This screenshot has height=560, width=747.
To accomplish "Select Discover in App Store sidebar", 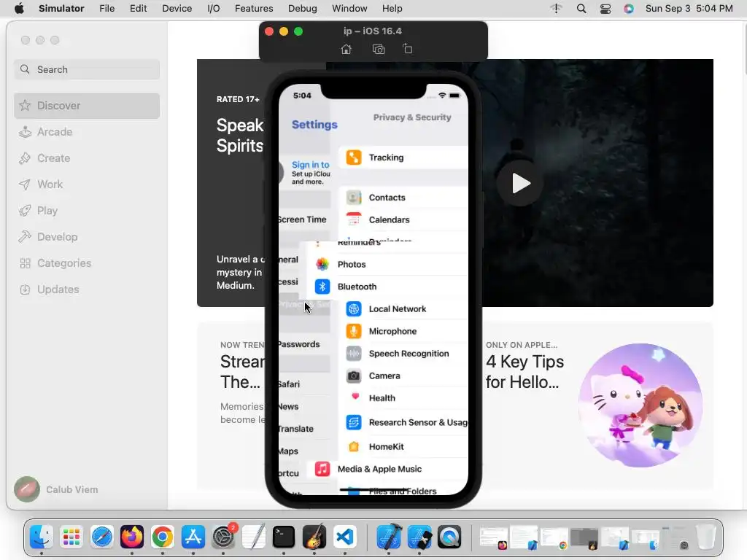I will [87, 106].
